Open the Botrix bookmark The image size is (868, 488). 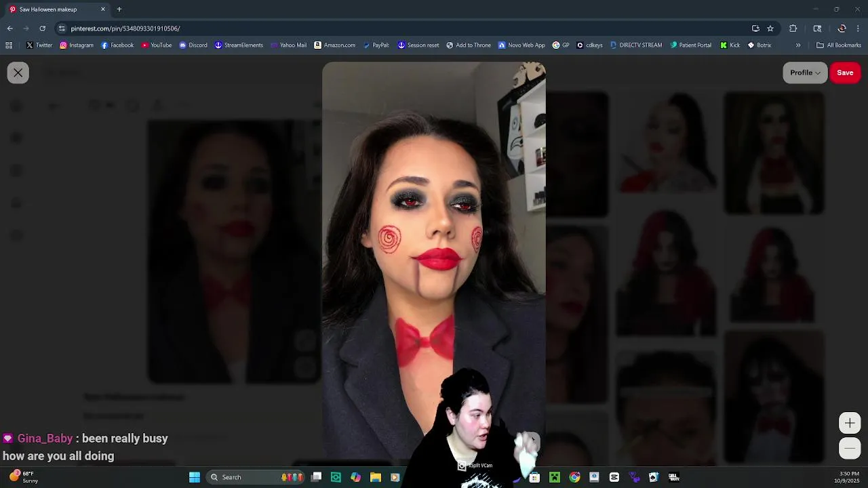pos(759,45)
